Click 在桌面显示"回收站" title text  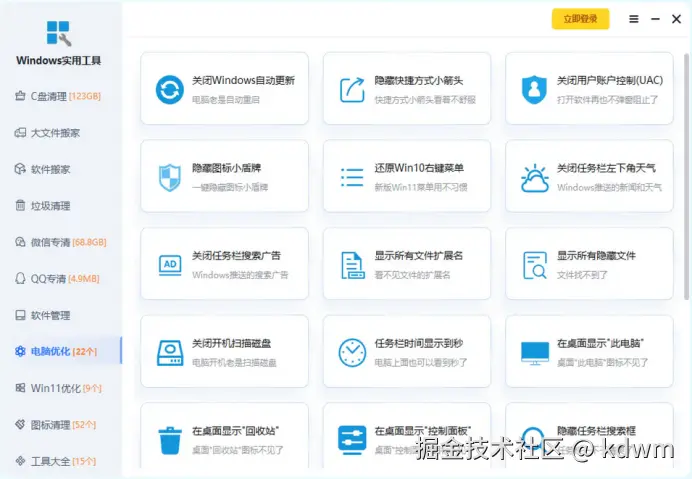[x=235, y=430]
